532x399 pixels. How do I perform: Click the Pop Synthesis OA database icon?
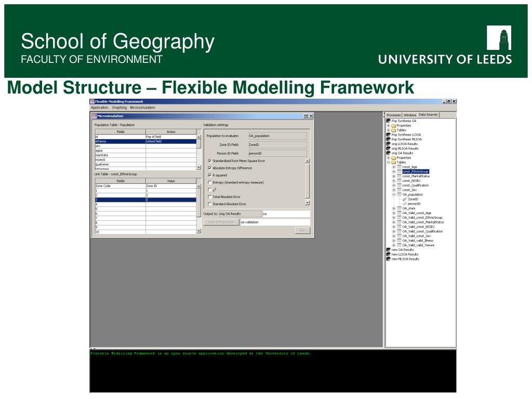coord(389,121)
